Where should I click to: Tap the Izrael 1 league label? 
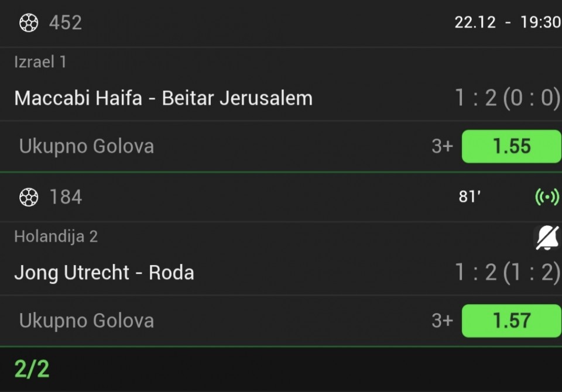40,62
